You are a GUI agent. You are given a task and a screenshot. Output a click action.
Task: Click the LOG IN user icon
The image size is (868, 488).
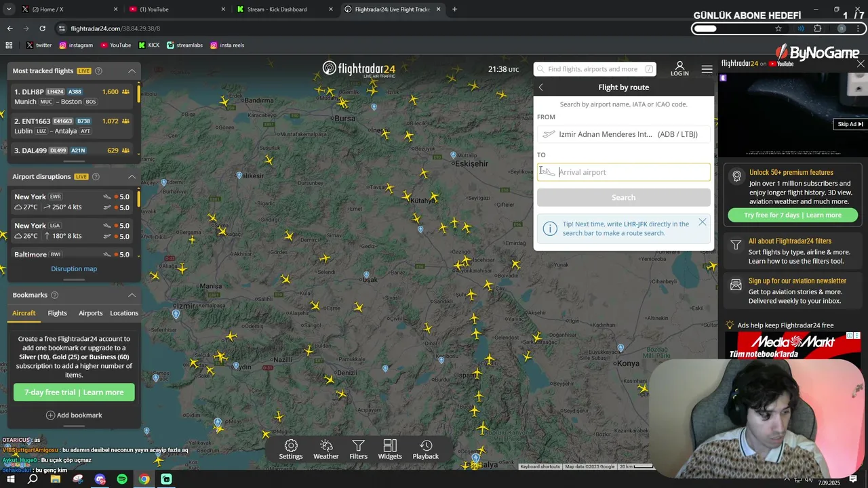(679, 68)
